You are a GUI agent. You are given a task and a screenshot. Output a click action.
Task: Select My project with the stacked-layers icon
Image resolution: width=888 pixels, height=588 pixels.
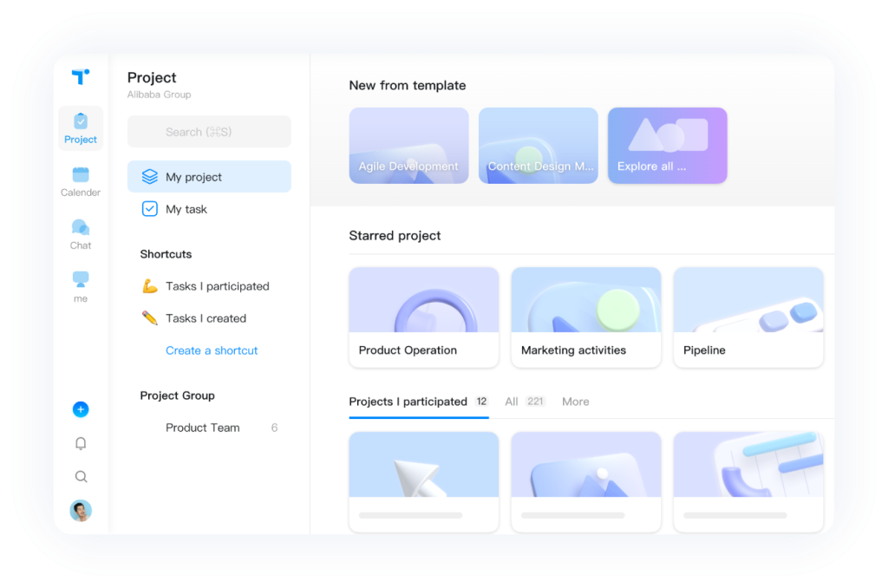pos(149,176)
